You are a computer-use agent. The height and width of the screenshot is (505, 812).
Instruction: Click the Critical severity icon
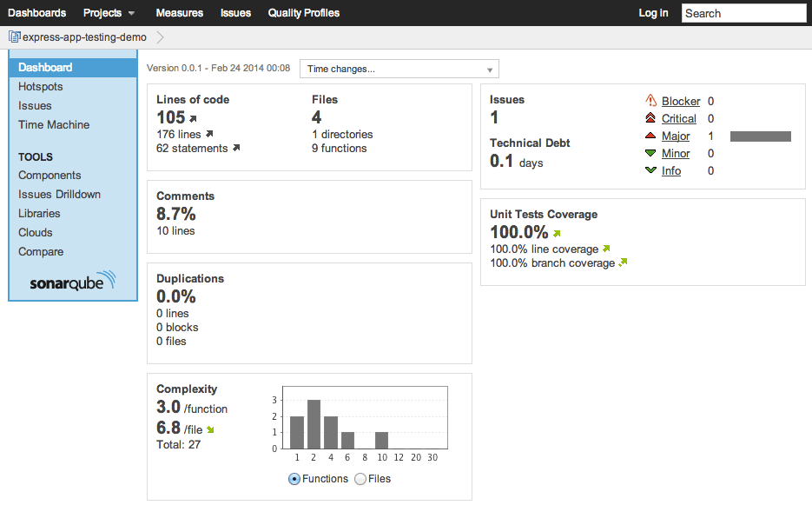point(650,119)
